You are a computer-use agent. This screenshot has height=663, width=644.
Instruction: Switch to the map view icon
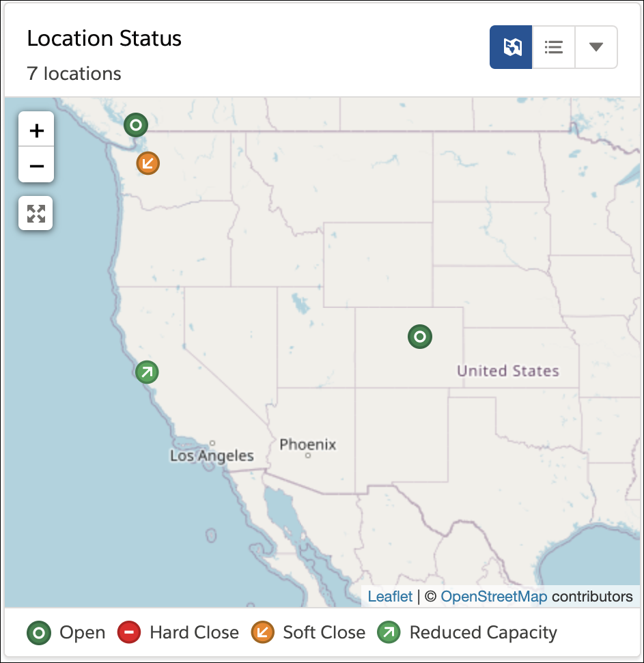pos(511,47)
